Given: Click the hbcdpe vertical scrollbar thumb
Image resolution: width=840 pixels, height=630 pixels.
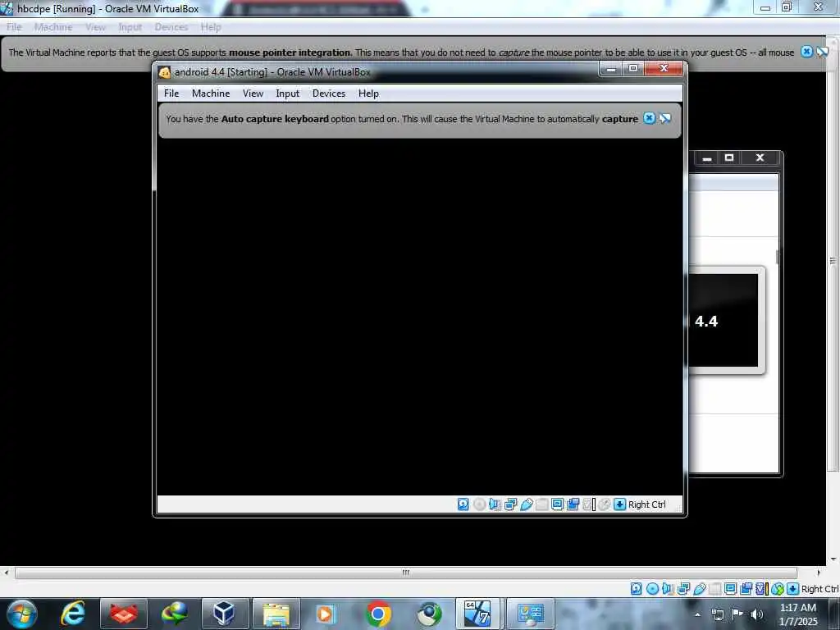Looking at the screenshot, I should coord(833,260).
